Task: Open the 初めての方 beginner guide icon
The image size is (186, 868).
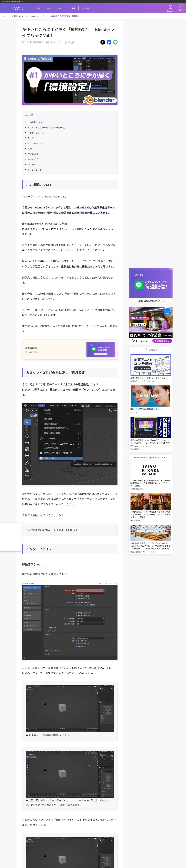Action: tap(170, 8)
